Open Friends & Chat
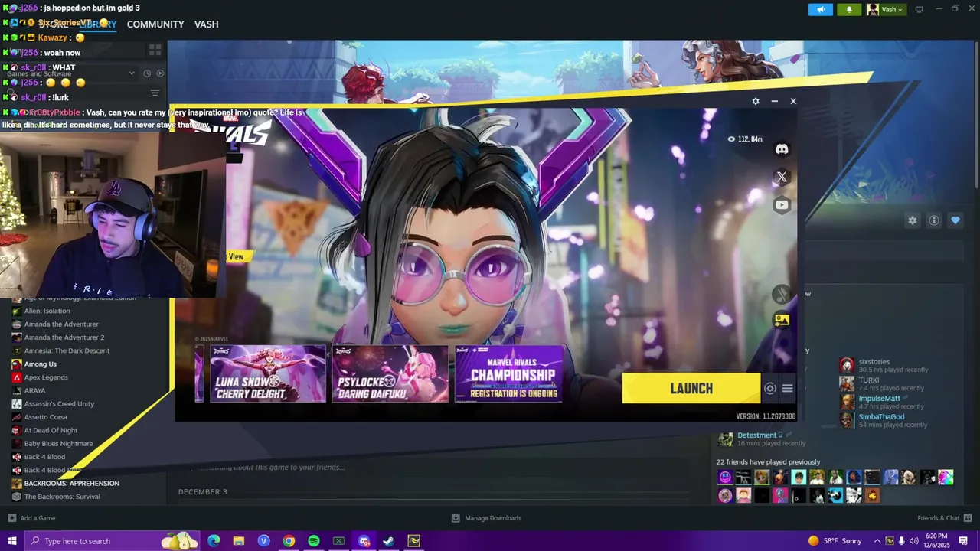This screenshot has height=551, width=980. (943, 518)
